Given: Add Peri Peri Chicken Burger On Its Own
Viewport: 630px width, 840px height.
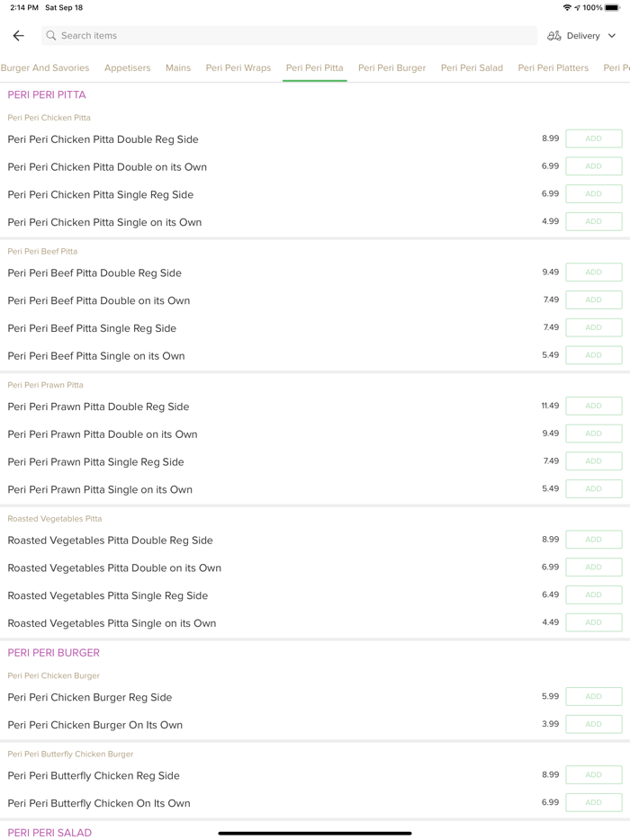Looking at the screenshot, I should point(593,724).
